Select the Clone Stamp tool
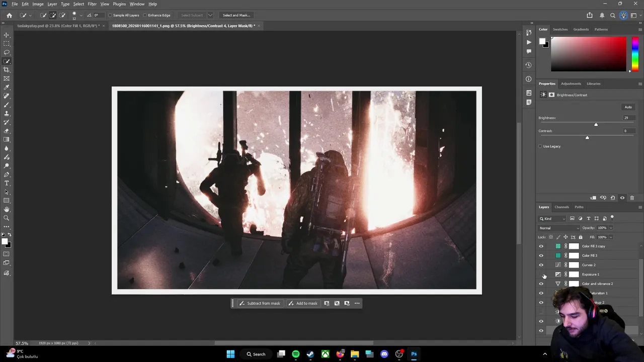The image size is (644, 362). [x=7, y=114]
